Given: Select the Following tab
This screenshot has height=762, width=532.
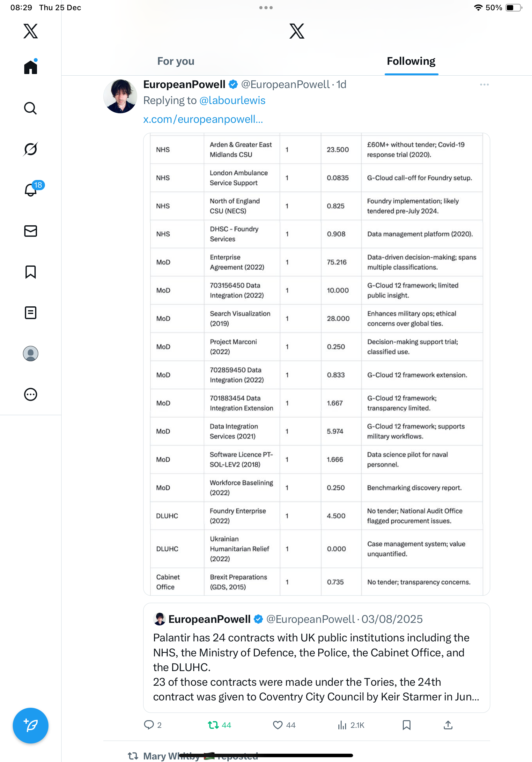Looking at the screenshot, I should 411,61.
